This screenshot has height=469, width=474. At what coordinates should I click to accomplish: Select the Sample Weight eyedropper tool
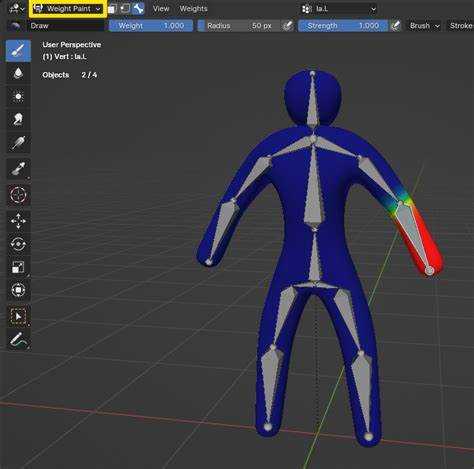(x=18, y=168)
